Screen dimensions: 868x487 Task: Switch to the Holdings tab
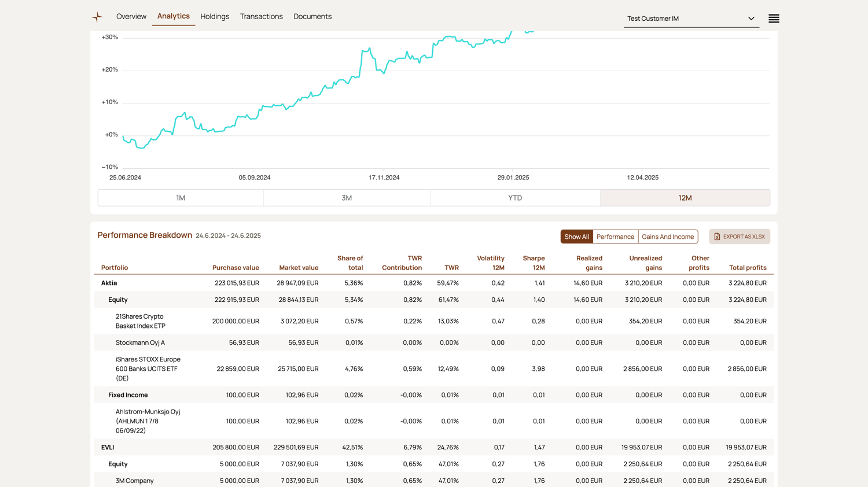click(215, 17)
